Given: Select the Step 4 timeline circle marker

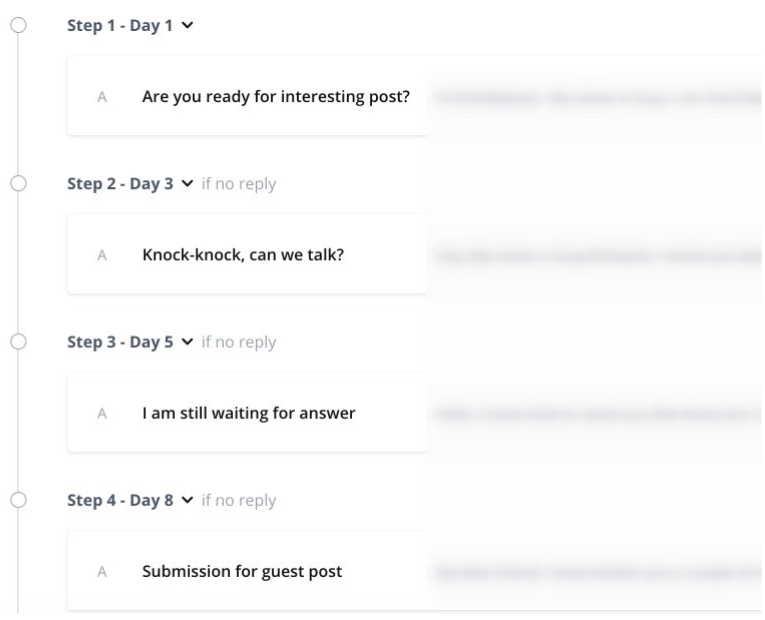Looking at the screenshot, I should (17, 500).
